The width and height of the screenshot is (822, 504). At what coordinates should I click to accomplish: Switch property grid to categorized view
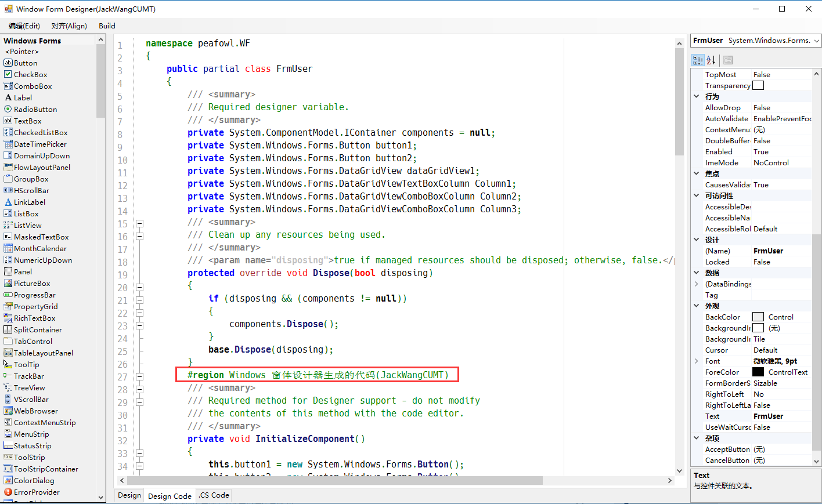click(x=698, y=60)
